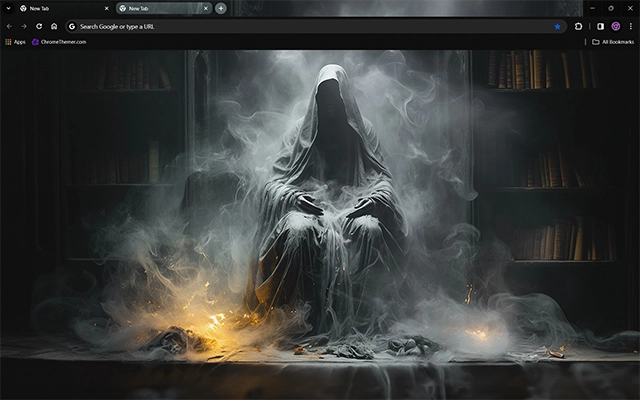This screenshot has width=640, height=400.
Task: Close the Chrome window
Action: pyautogui.click(x=630, y=8)
